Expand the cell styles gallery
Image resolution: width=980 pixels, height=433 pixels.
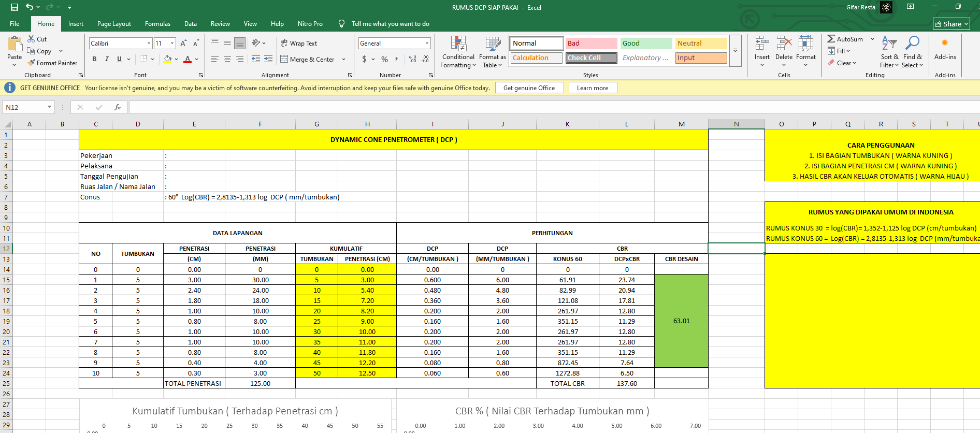(x=735, y=51)
